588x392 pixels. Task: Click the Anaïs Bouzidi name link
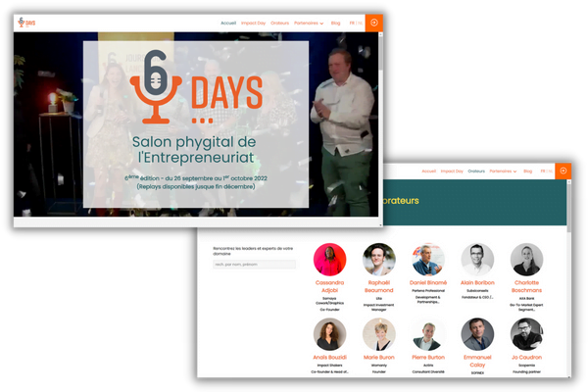(329, 357)
